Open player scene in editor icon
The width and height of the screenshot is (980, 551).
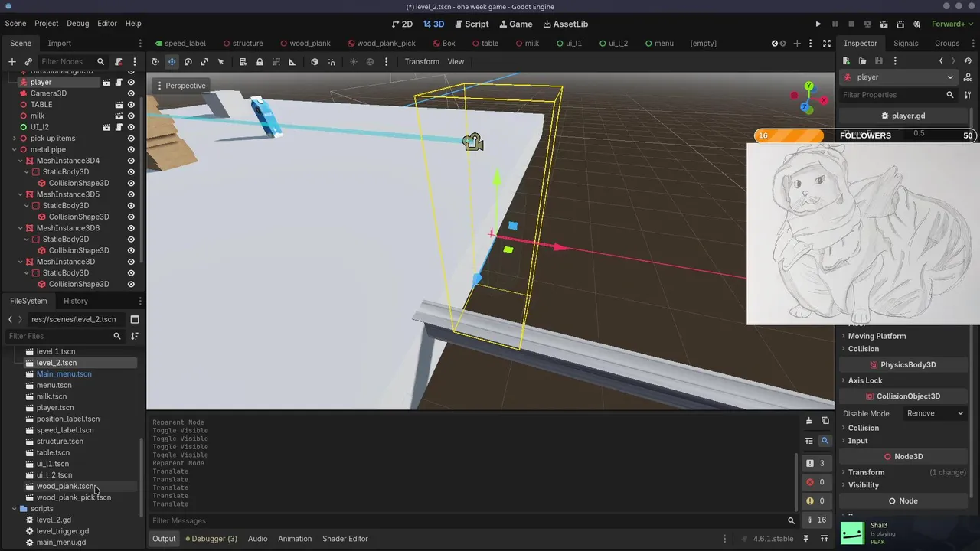(107, 82)
